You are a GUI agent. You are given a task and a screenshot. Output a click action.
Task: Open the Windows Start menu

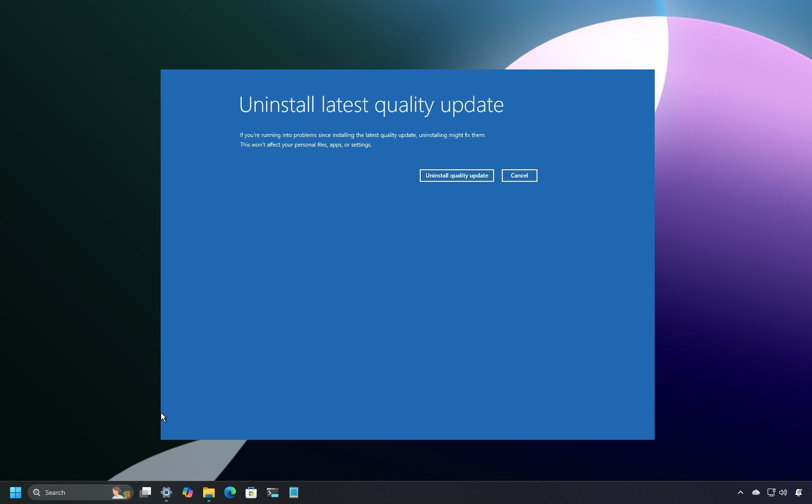15,492
